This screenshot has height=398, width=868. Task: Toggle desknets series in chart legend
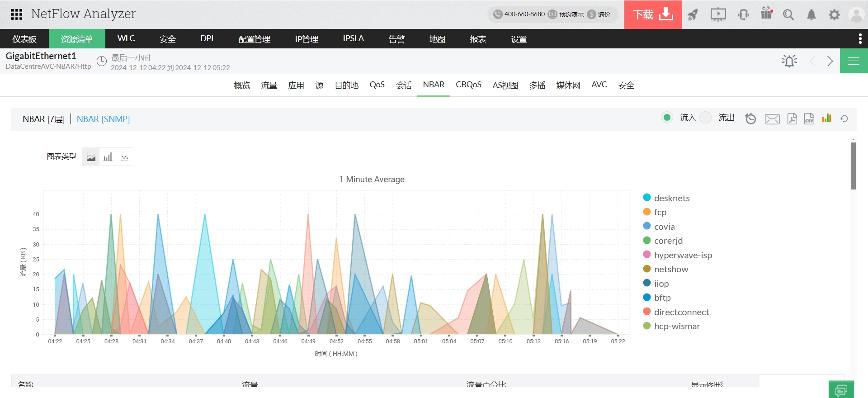671,198
